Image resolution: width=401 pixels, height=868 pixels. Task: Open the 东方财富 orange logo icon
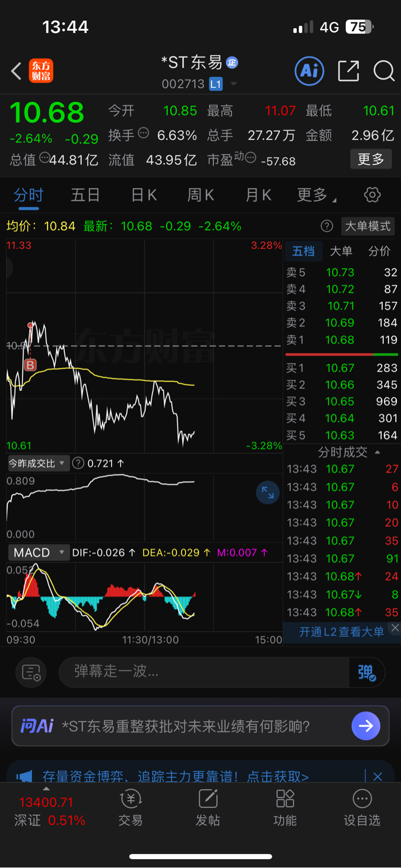click(41, 71)
